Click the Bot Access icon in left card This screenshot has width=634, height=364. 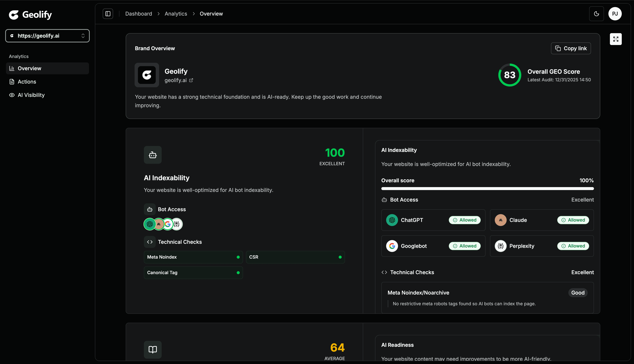(x=150, y=210)
